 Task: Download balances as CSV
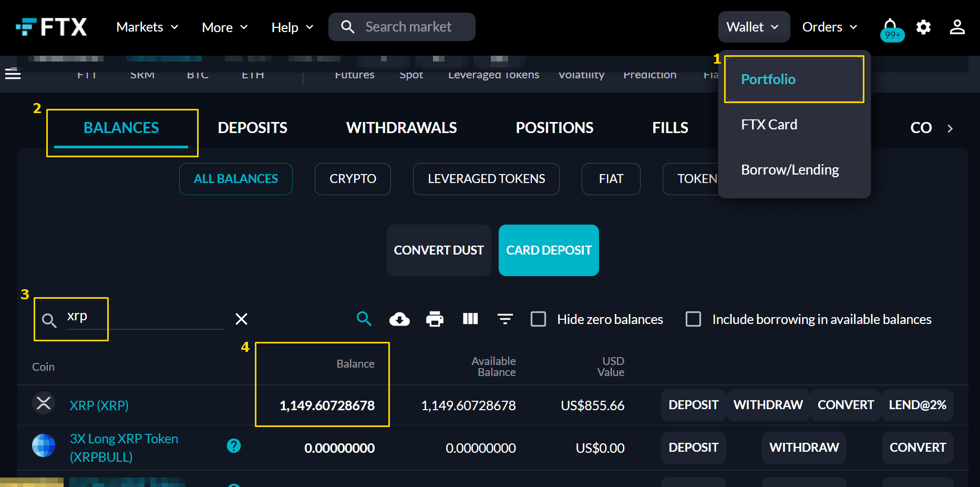point(399,319)
